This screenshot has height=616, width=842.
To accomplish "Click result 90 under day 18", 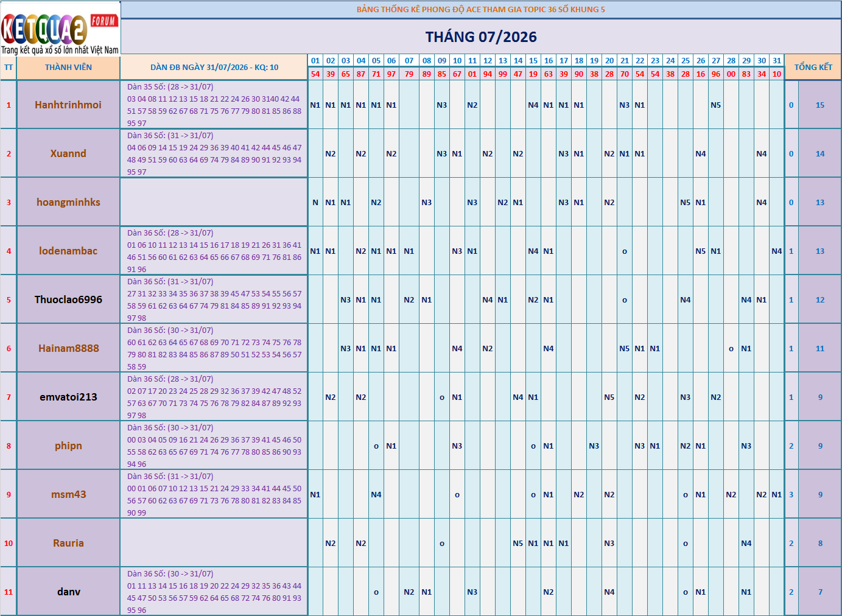I will 579,74.
